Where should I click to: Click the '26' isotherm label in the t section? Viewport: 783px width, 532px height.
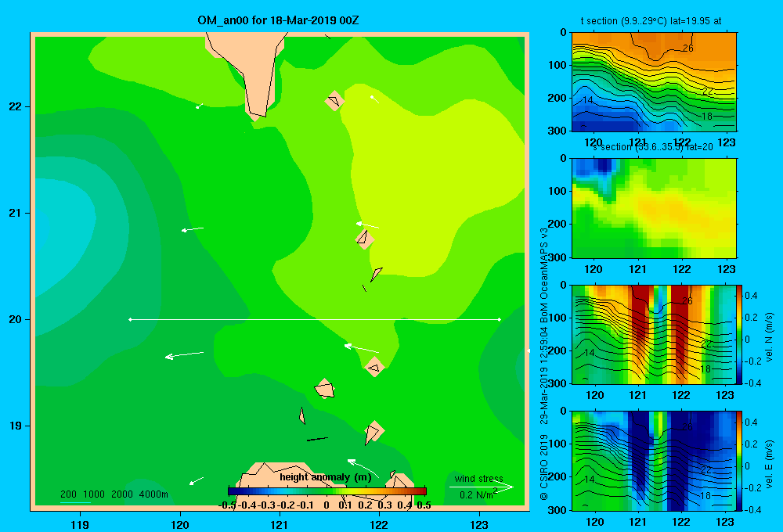[x=687, y=49]
